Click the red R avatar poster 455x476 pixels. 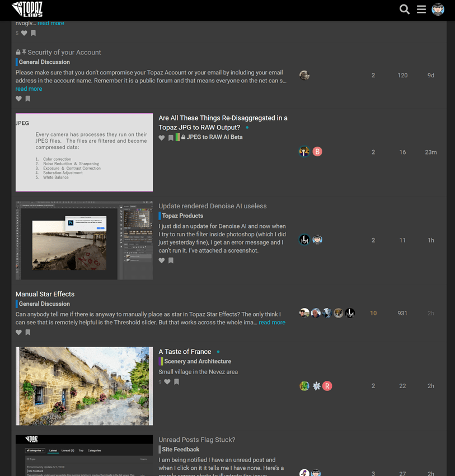[x=327, y=386]
